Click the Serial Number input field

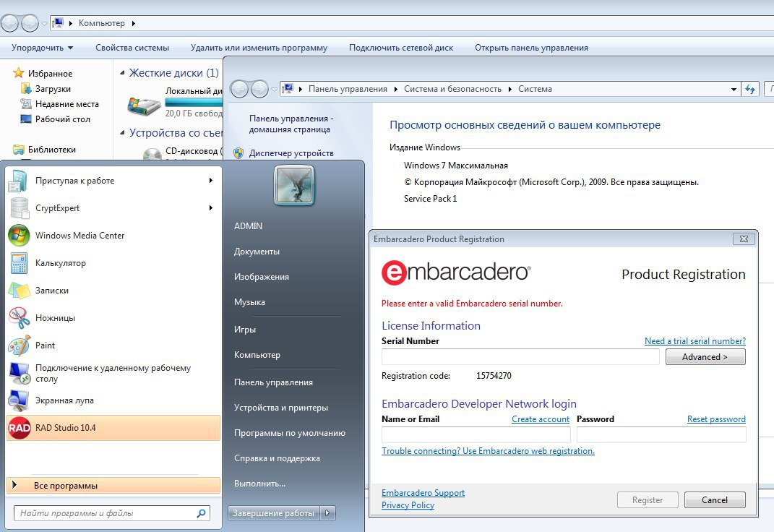pyautogui.click(x=520, y=357)
